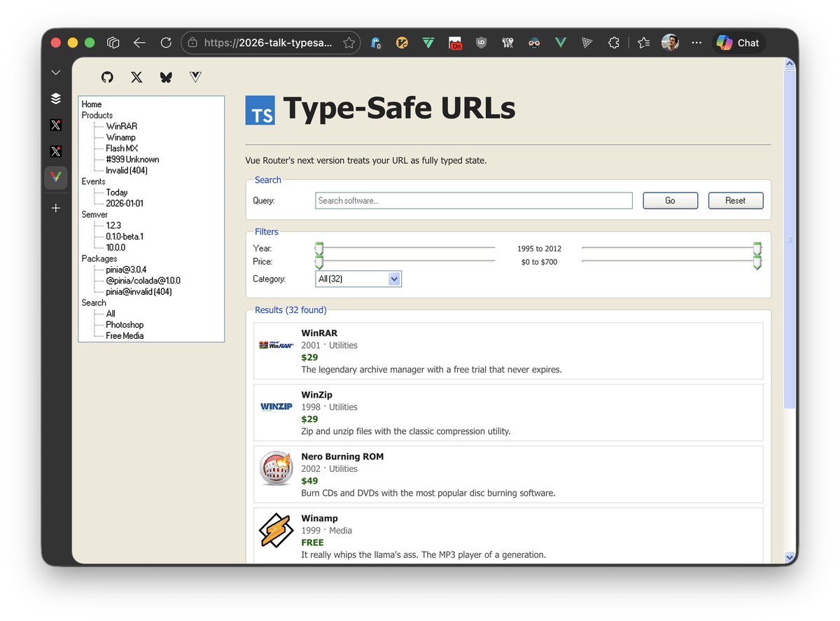The width and height of the screenshot is (840, 621).
Task: Open the Bluesky butterfly icon link
Action: coord(166,77)
